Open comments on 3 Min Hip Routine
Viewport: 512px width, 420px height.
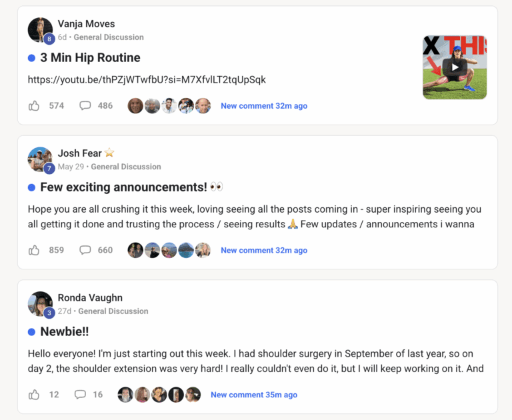click(x=85, y=105)
